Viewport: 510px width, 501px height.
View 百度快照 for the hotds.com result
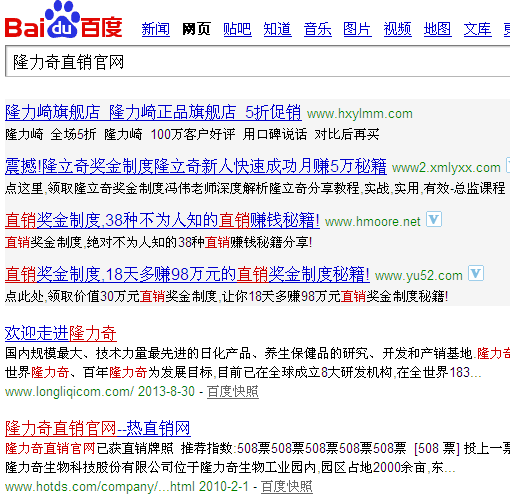coord(287,486)
